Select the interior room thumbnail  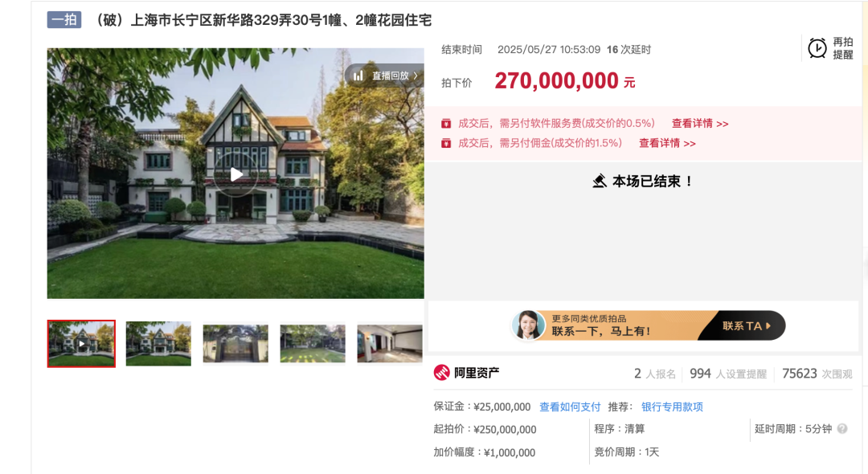pyautogui.click(x=390, y=344)
